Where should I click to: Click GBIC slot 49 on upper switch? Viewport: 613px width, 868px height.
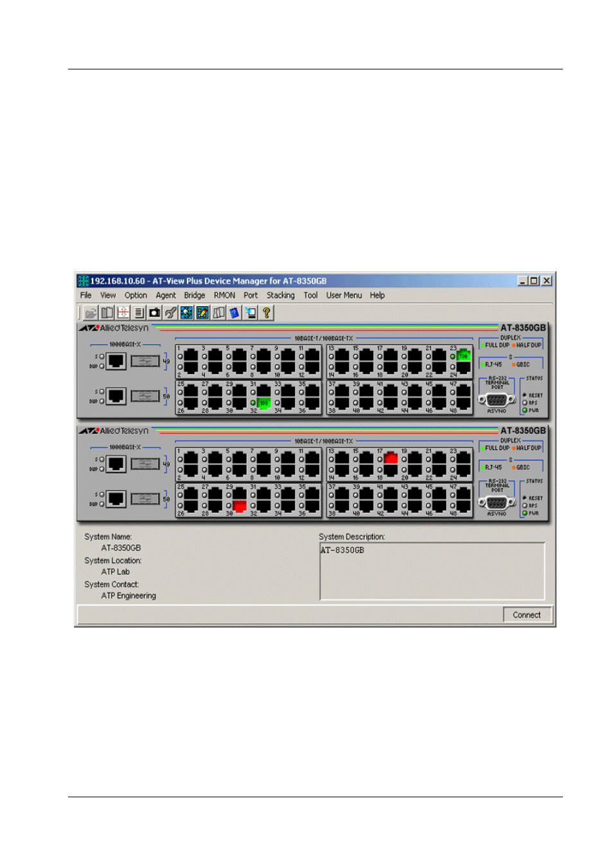145,361
